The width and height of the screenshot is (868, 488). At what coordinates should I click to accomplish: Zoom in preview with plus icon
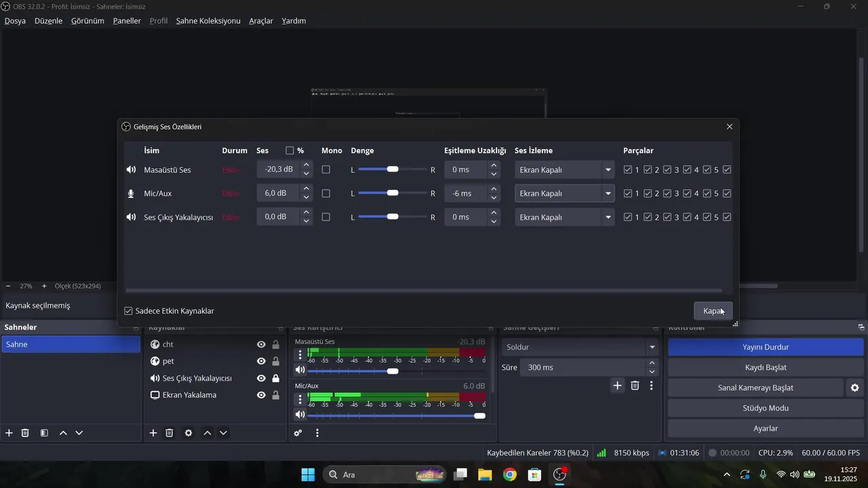[44, 286]
